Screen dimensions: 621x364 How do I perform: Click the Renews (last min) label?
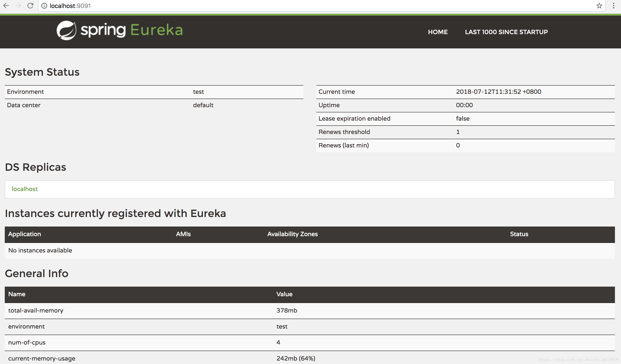(x=344, y=145)
